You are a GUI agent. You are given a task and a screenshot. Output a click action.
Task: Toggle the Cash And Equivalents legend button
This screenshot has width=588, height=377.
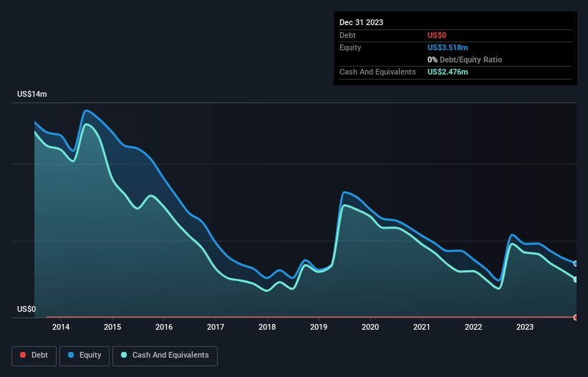165,355
